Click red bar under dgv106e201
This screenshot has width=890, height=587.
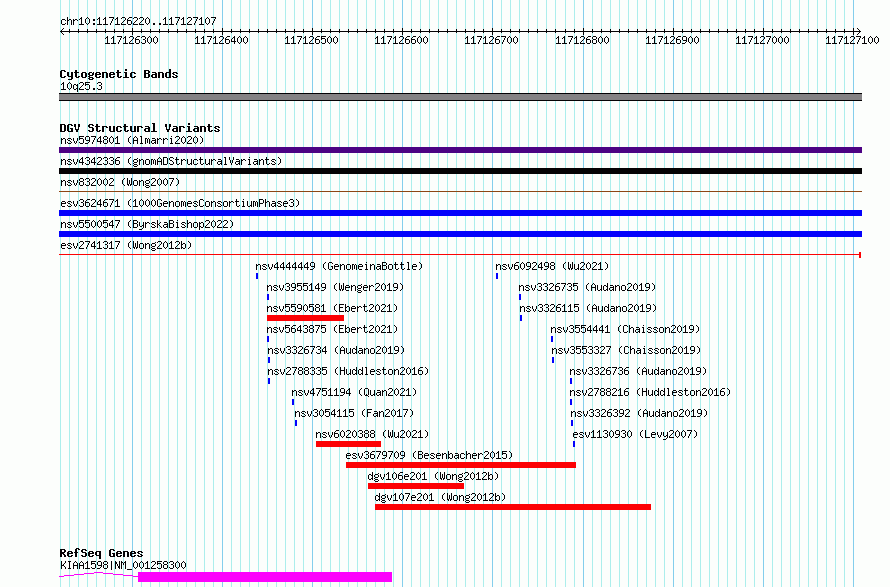415,486
